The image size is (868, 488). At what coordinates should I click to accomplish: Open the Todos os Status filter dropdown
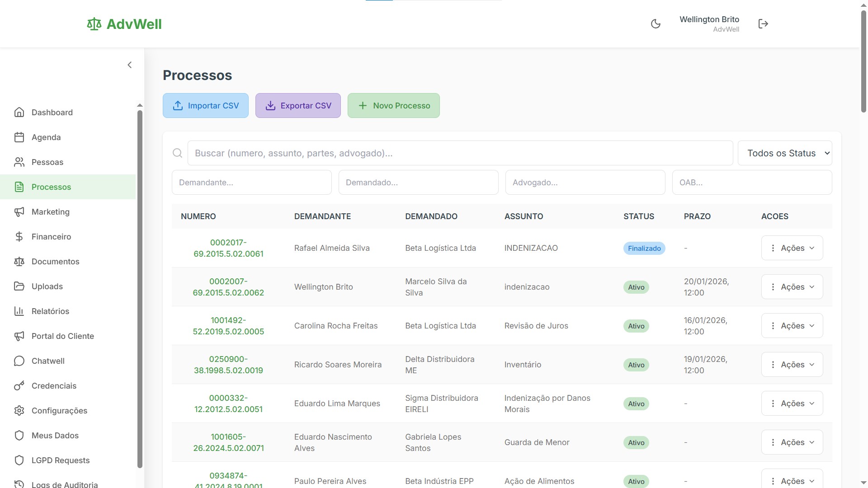(785, 153)
